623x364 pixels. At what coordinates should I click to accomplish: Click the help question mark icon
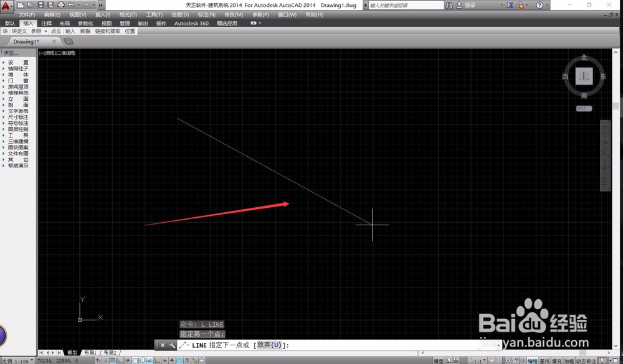(x=539, y=5)
